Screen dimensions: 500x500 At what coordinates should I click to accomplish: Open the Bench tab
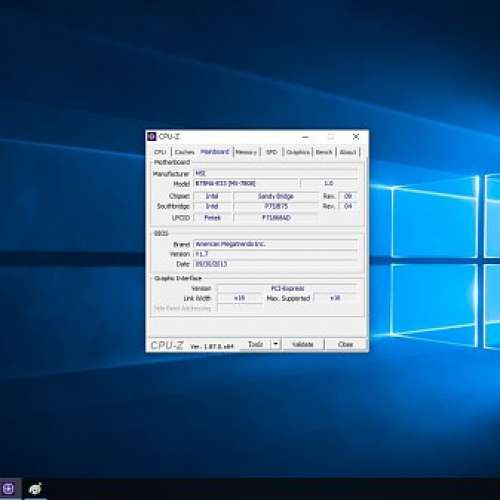click(324, 152)
